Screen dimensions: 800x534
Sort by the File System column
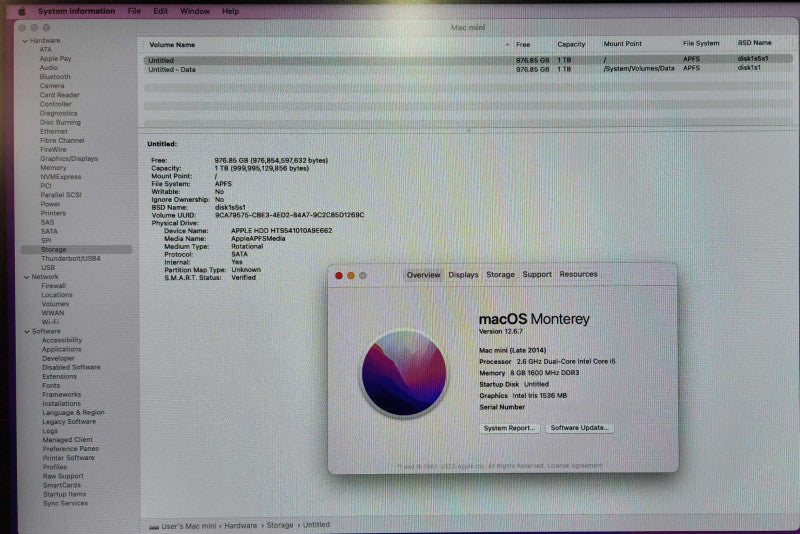tap(701, 43)
